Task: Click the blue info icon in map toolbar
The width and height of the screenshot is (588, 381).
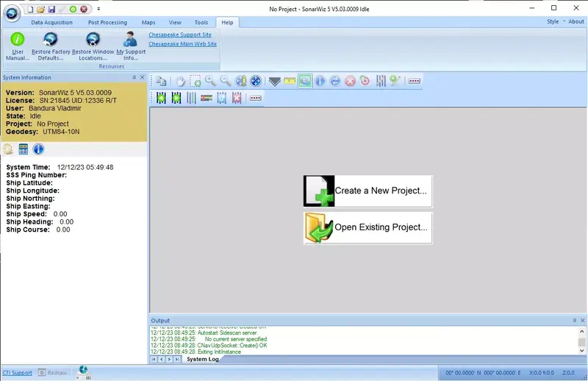Action: point(320,81)
